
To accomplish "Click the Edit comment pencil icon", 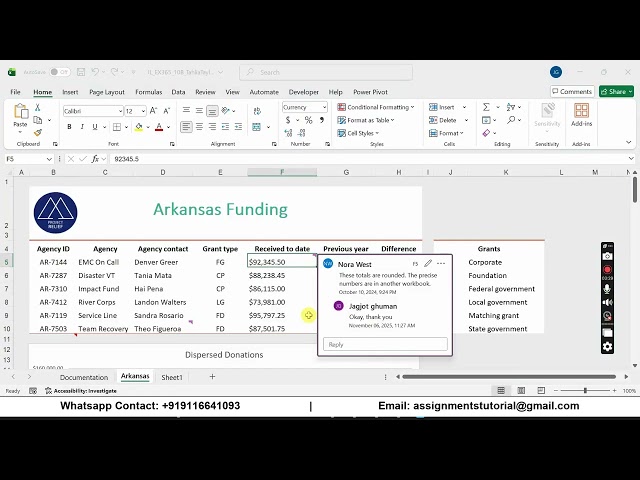I will 428,264.
